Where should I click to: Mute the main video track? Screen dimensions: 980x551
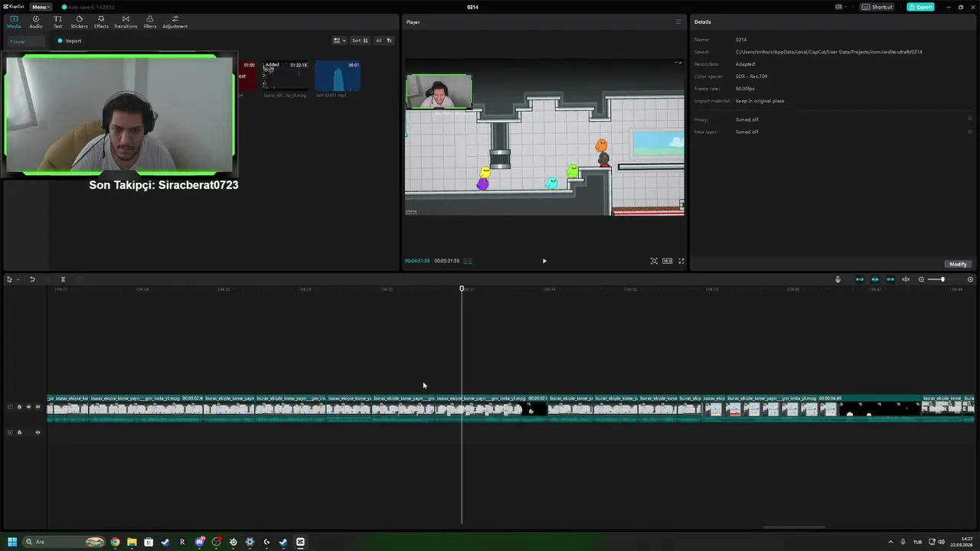pyautogui.click(x=38, y=407)
